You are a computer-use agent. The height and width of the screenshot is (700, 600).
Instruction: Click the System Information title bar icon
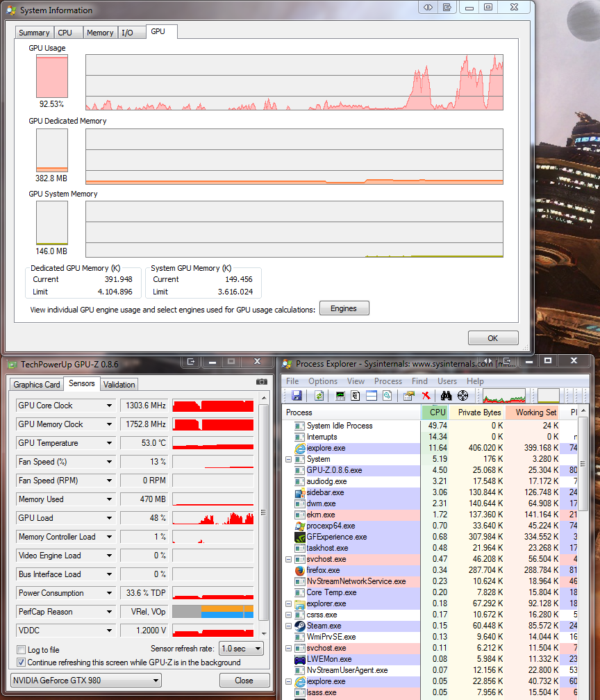[12, 10]
